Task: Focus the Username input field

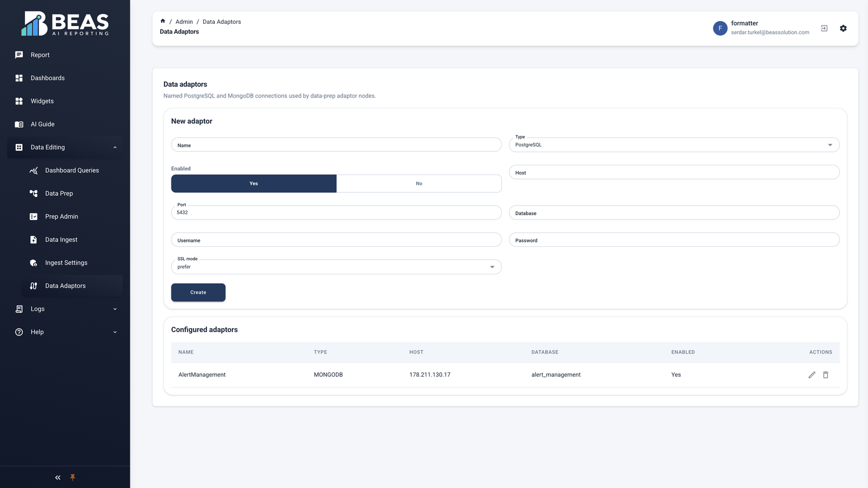Action: click(x=336, y=240)
